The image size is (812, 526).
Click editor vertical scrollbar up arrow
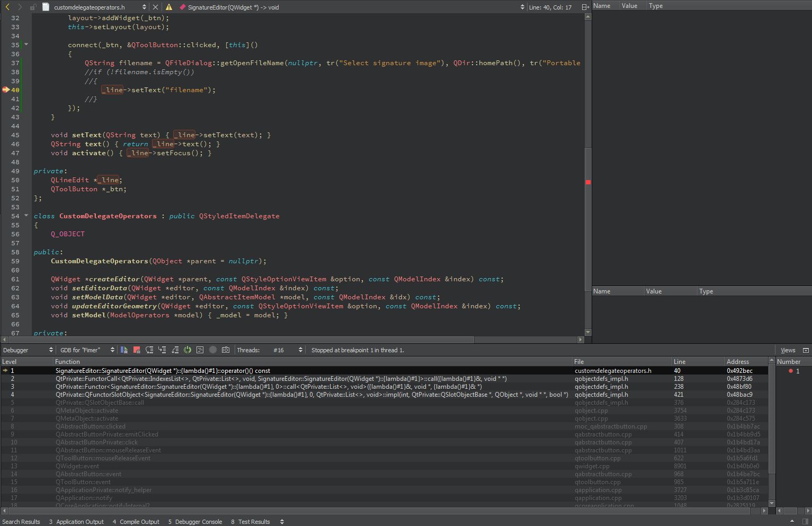(588, 17)
